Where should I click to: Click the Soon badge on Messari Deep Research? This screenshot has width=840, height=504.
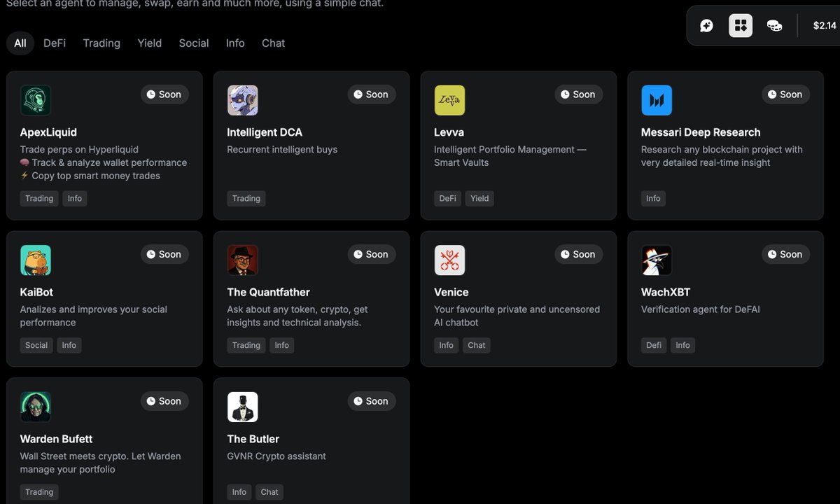tap(786, 94)
